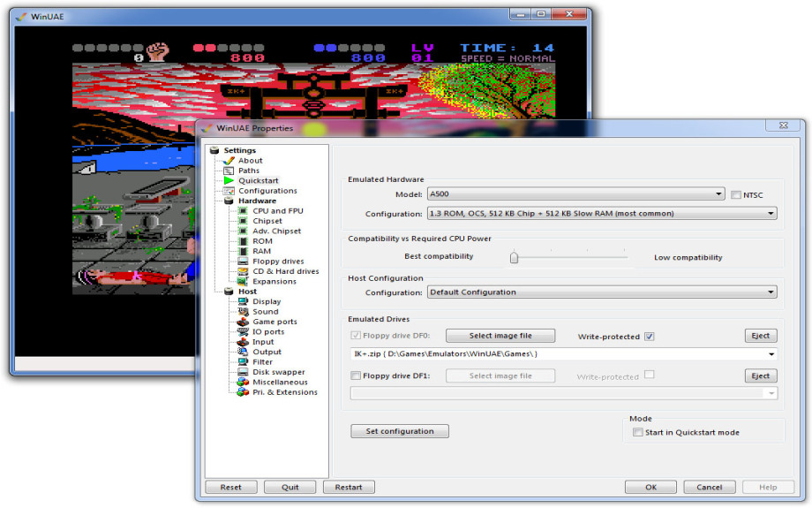Open the IK+.zip disk image dropdown
The width and height of the screenshot is (812, 508).
coord(773,355)
